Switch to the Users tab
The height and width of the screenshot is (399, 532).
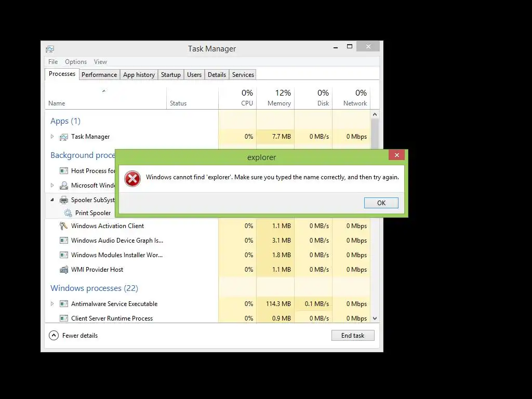tap(194, 75)
